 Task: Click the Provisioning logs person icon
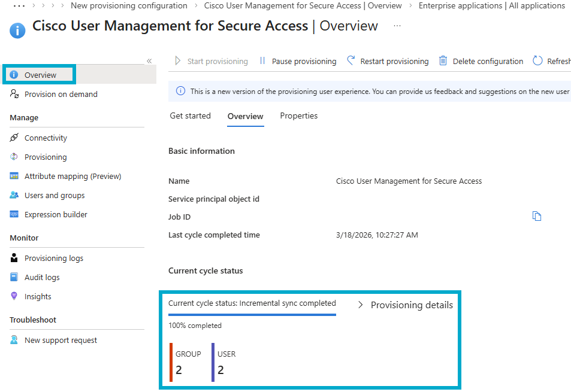14,258
